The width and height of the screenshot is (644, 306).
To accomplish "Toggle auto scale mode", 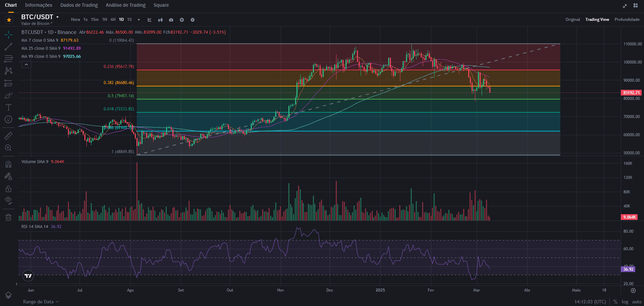I will coord(637,302).
